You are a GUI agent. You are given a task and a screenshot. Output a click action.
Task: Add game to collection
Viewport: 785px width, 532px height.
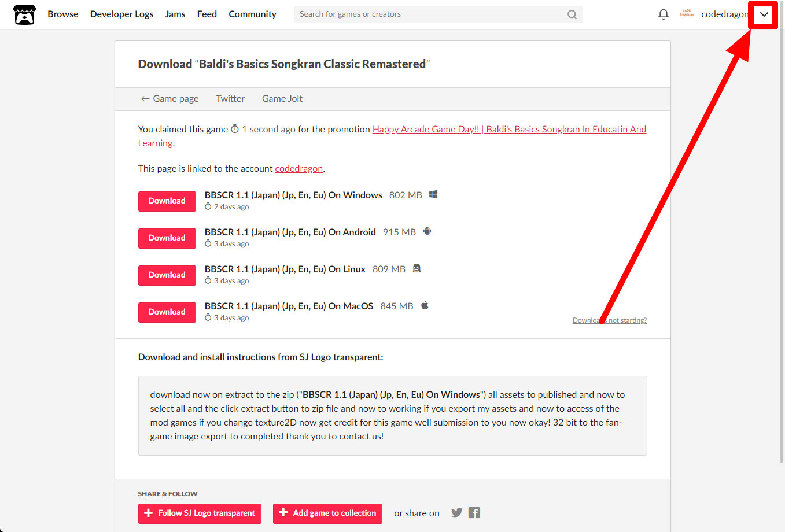point(327,513)
